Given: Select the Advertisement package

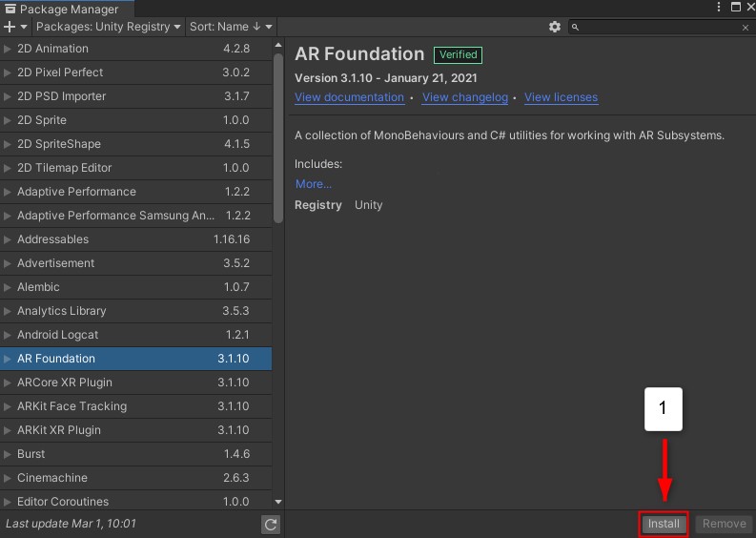Looking at the screenshot, I should point(136,263).
